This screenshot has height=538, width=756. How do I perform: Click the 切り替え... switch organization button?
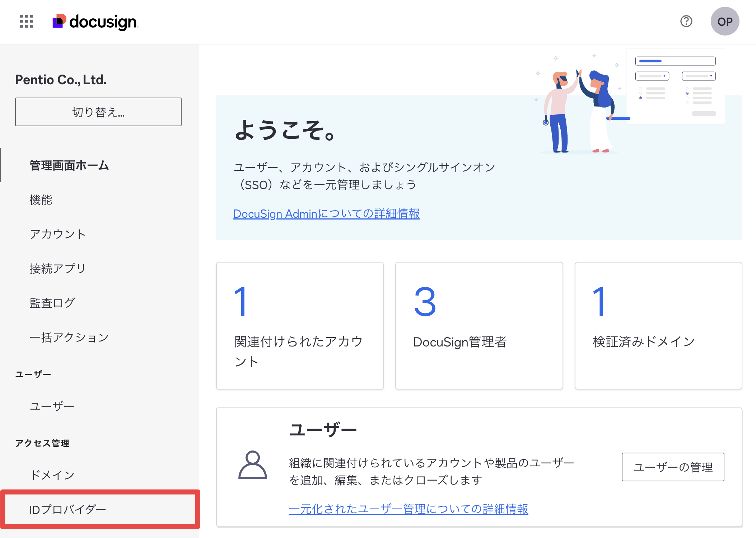click(x=98, y=112)
